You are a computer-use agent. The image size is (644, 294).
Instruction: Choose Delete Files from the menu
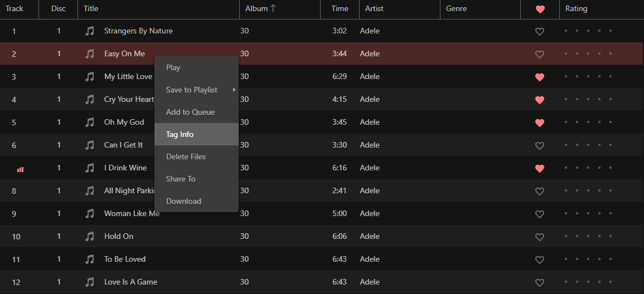coord(196,156)
